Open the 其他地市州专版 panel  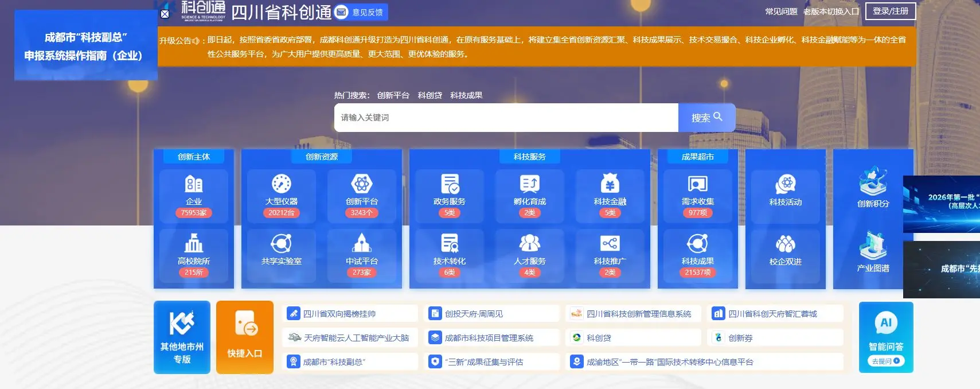point(182,337)
